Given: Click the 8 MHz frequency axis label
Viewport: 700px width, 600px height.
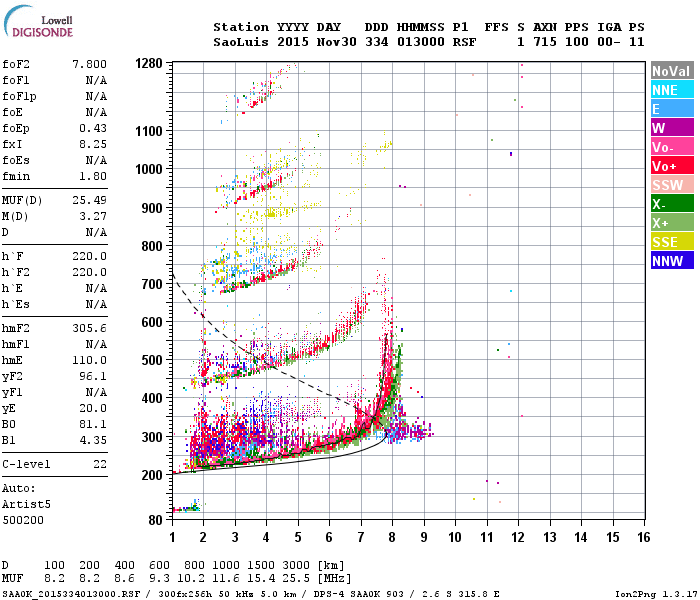Looking at the screenshot, I should (x=392, y=537).
